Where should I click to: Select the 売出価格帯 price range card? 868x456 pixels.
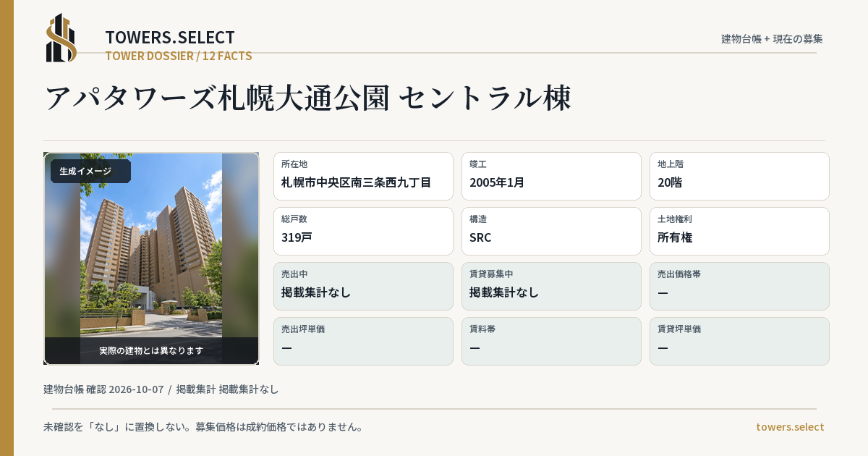[x=739, y=286]
